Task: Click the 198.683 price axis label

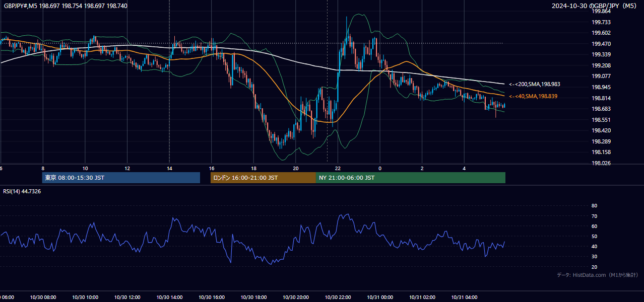Action: point(601,109)
